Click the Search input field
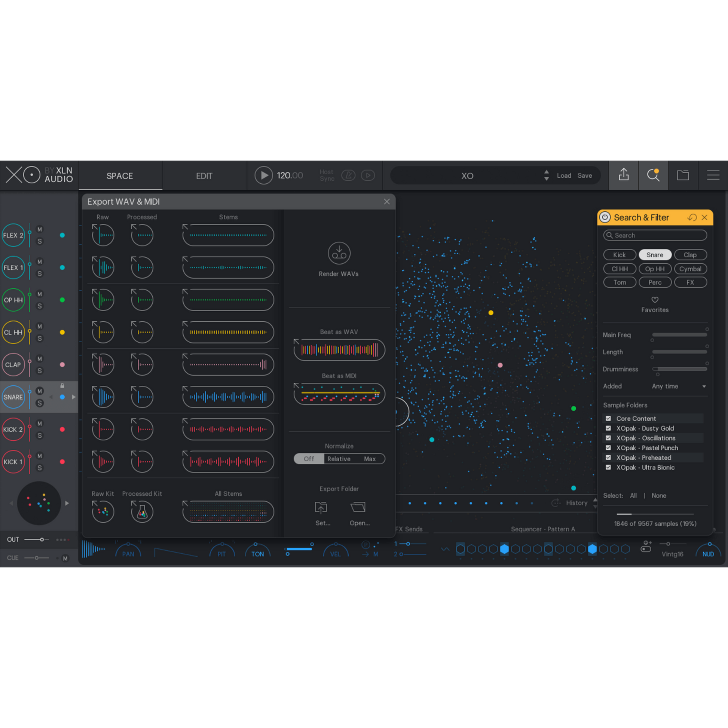Screen dimensions: 728x728 (655, 235)
